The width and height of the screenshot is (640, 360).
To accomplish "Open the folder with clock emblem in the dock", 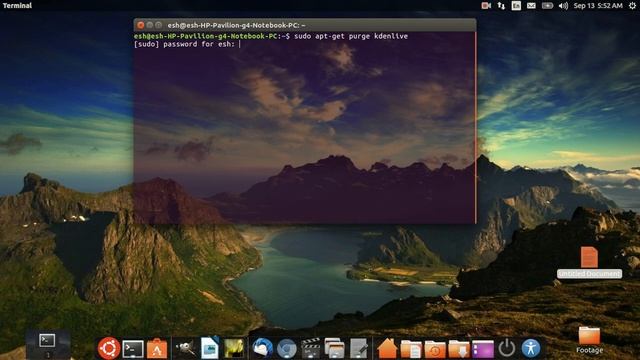I will (x=435, y=349).
